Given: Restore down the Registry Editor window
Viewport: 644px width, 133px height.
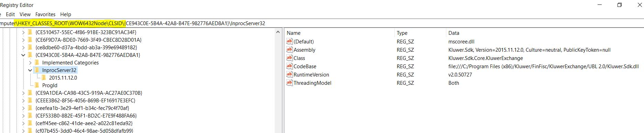Looking at the screenshot, I should point(620,5).
